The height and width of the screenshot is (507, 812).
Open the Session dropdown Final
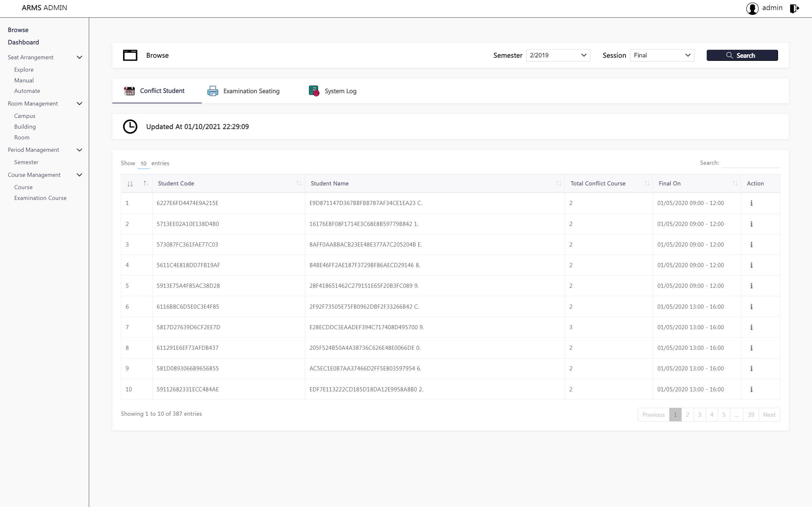pyautogui.click(x=661, y=55)
